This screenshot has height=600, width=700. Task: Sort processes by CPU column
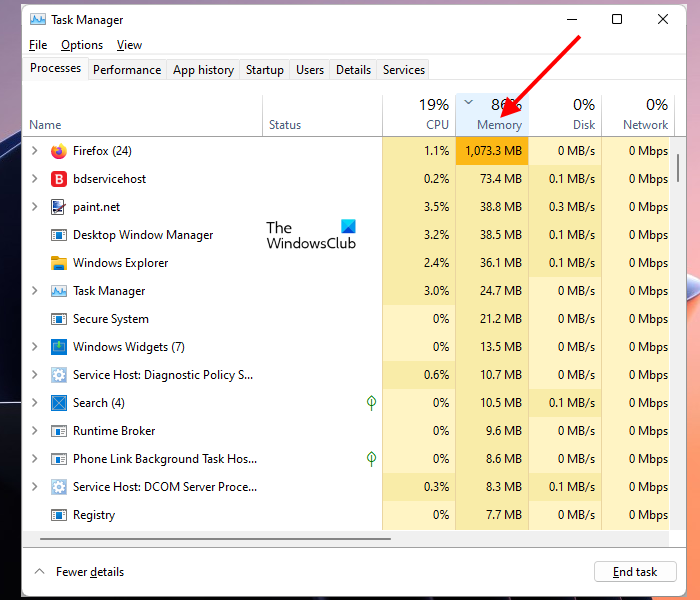(418, 115)
